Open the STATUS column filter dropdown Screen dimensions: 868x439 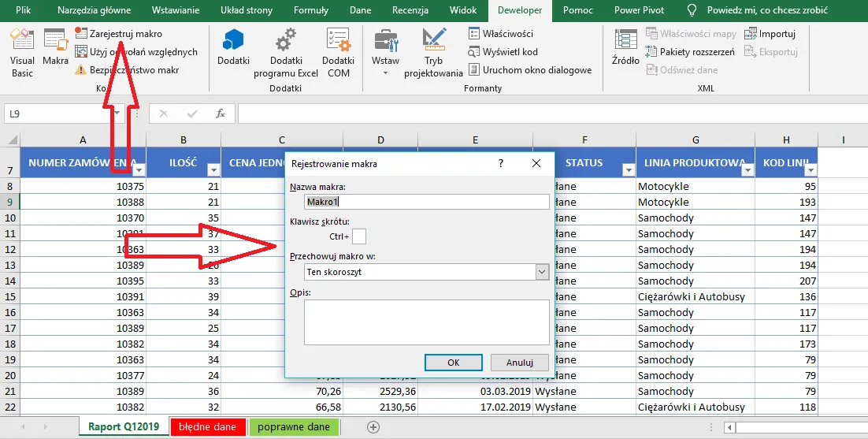[627, 170]
